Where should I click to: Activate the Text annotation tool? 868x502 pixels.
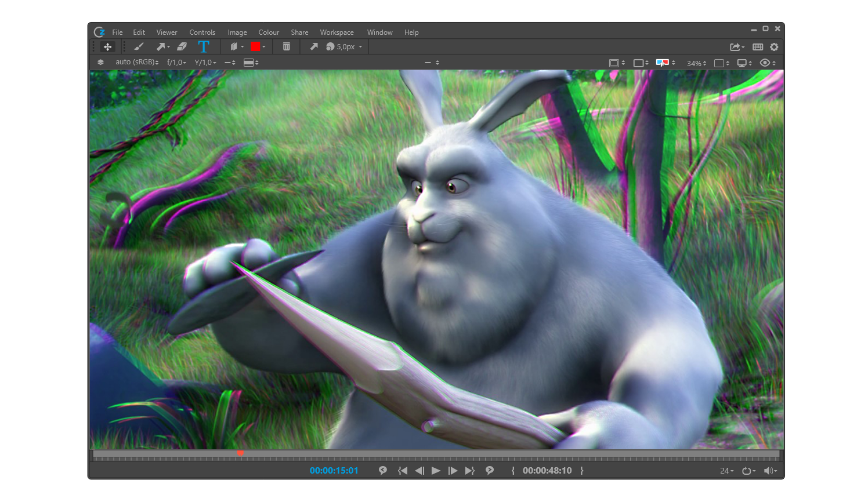(204, 47)
